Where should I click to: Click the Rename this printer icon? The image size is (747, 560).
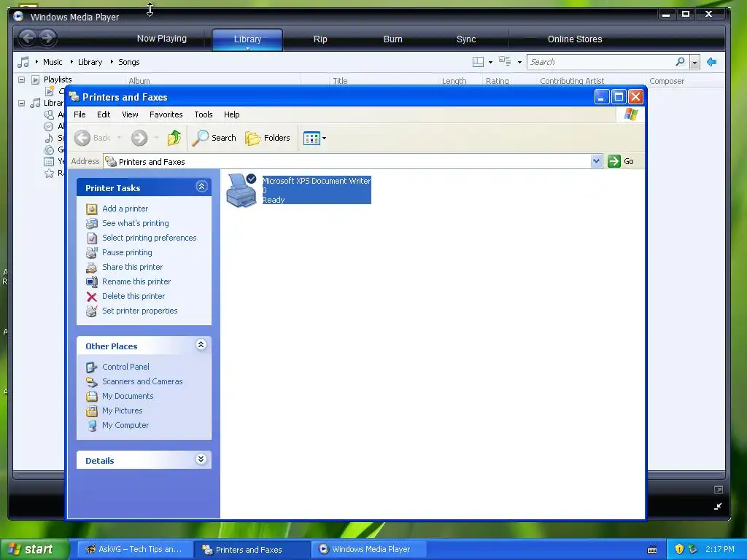(x=91, y=282)
